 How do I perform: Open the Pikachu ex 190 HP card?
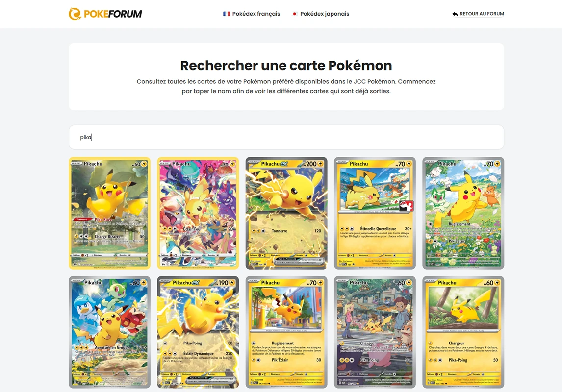pos(198,332)
